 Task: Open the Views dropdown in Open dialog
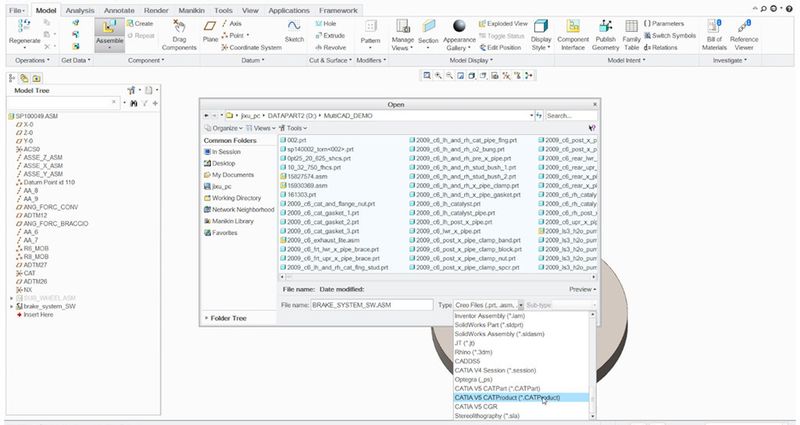coord(261,128)
